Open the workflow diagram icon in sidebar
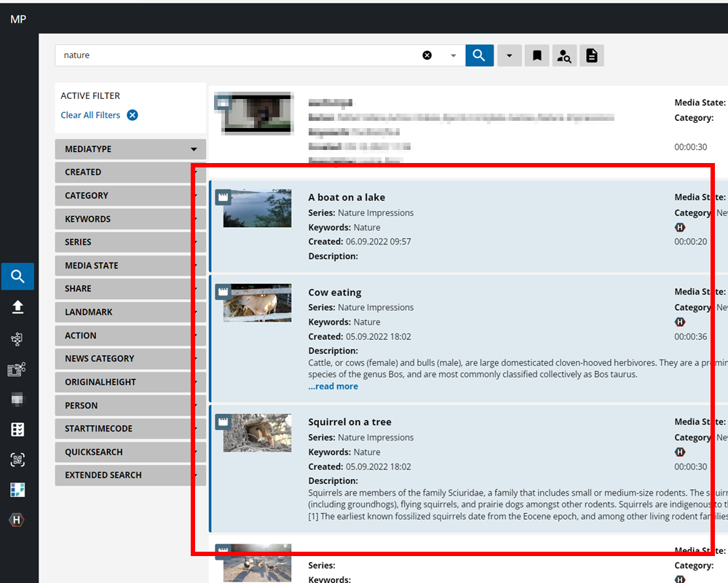Viewport: 728px width, 583px height. [x=18, y=338]
